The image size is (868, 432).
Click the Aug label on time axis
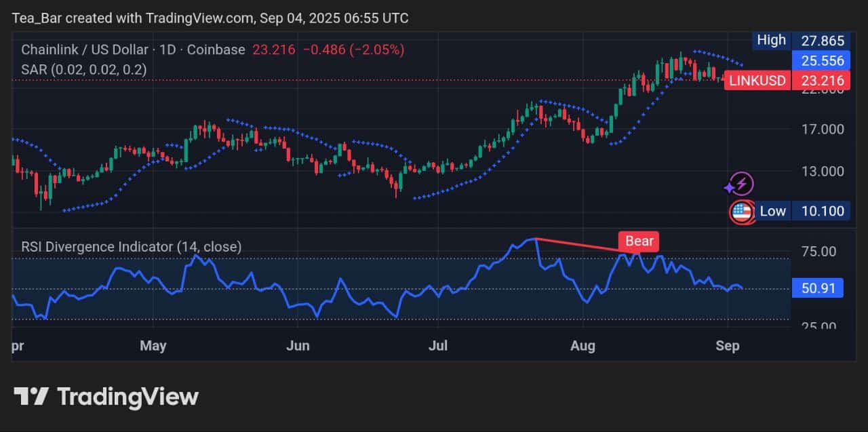point(583,346)
